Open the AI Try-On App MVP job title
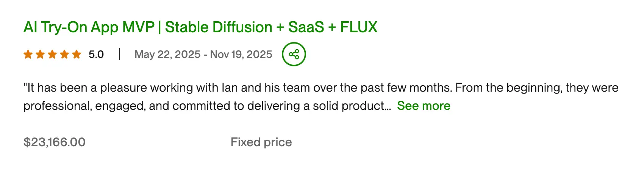 89,27
